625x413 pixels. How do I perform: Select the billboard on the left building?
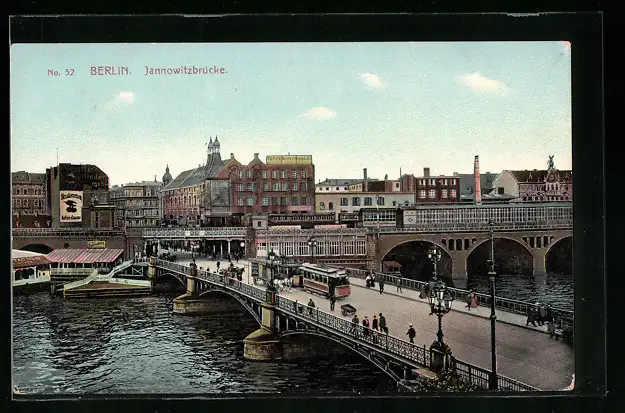tap(71, 206)
